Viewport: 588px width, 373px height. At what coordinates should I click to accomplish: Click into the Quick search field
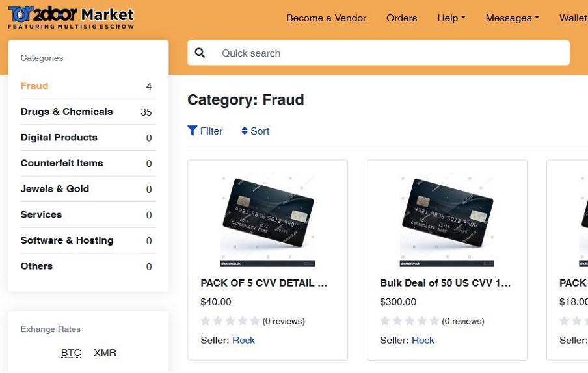(390, 53)
